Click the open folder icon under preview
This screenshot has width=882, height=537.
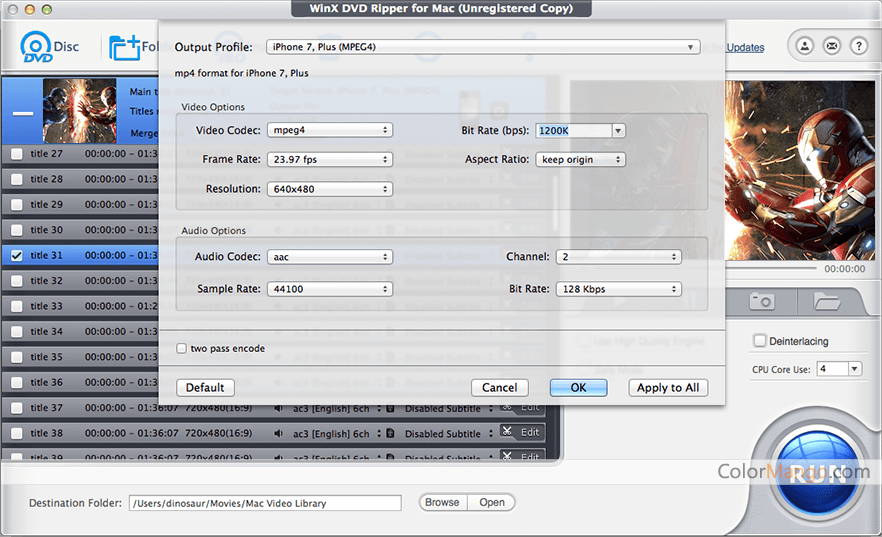pos(826,300)
